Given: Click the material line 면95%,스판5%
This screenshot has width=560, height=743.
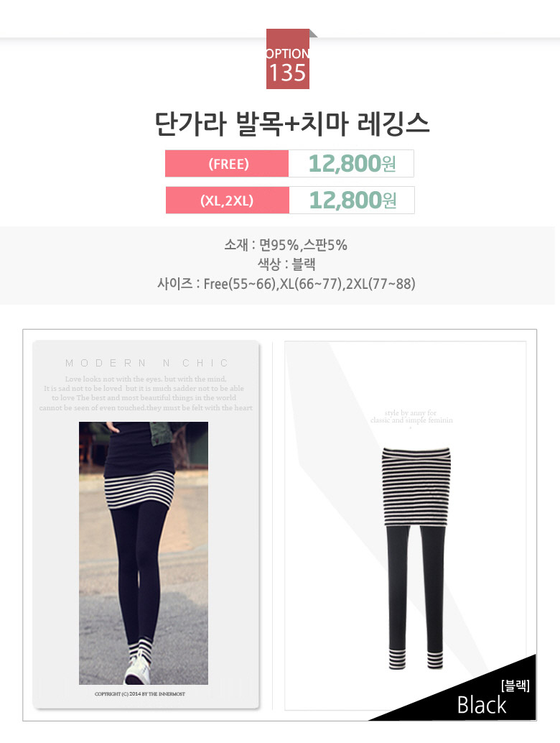Looking at the screenshot, I should coord(286,245).
